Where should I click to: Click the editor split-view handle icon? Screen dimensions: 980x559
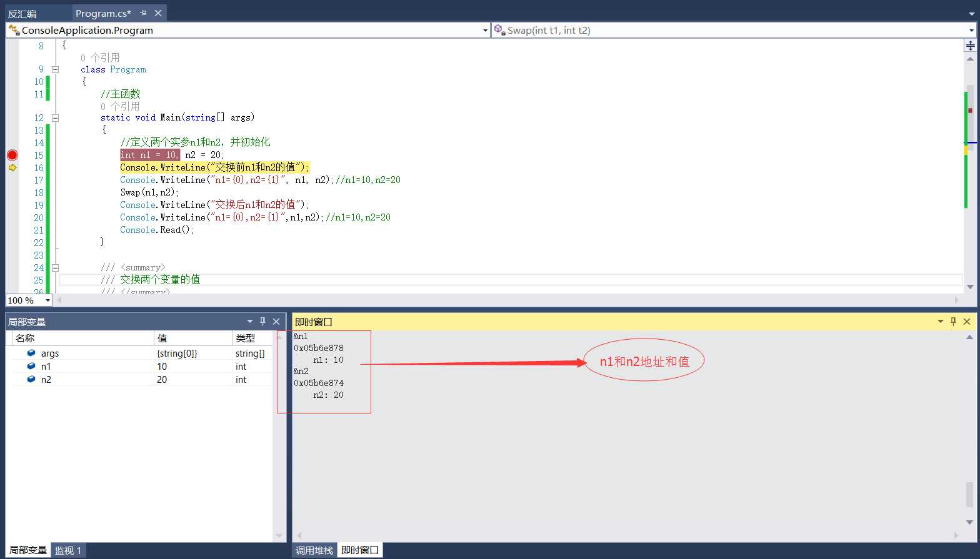(970, 46)
